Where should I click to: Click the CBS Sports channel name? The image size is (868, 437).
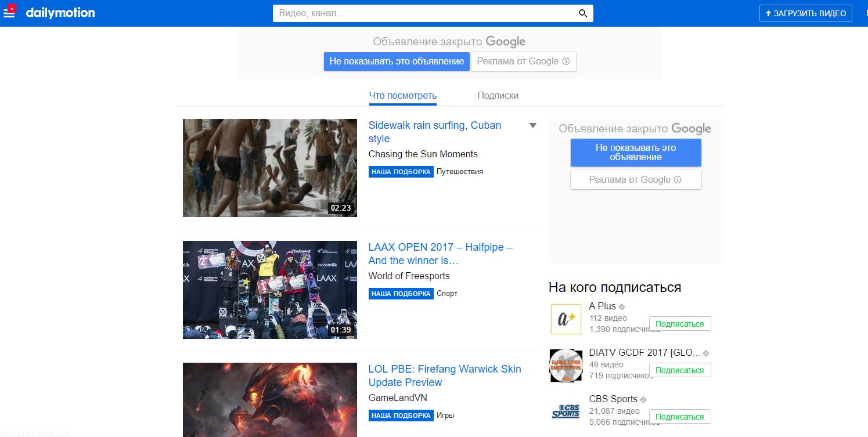[613, 399]
